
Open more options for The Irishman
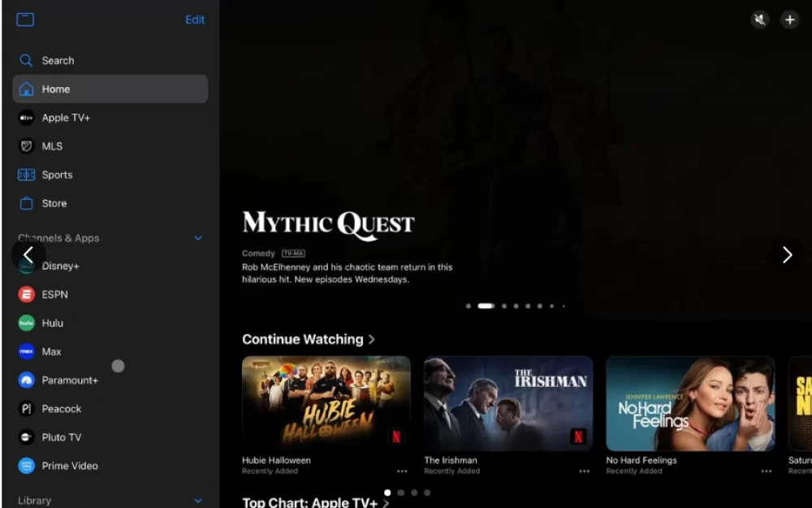click(584, 471)
